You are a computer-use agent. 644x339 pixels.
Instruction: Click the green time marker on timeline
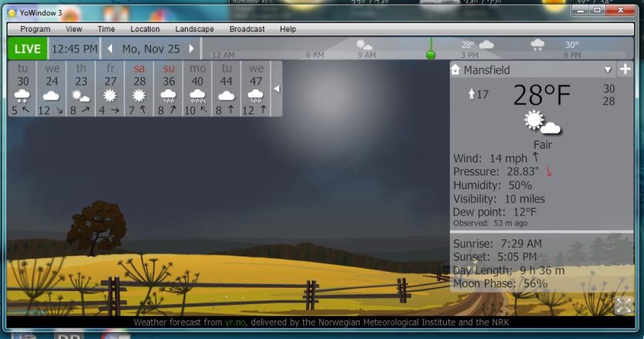[431, 55]
